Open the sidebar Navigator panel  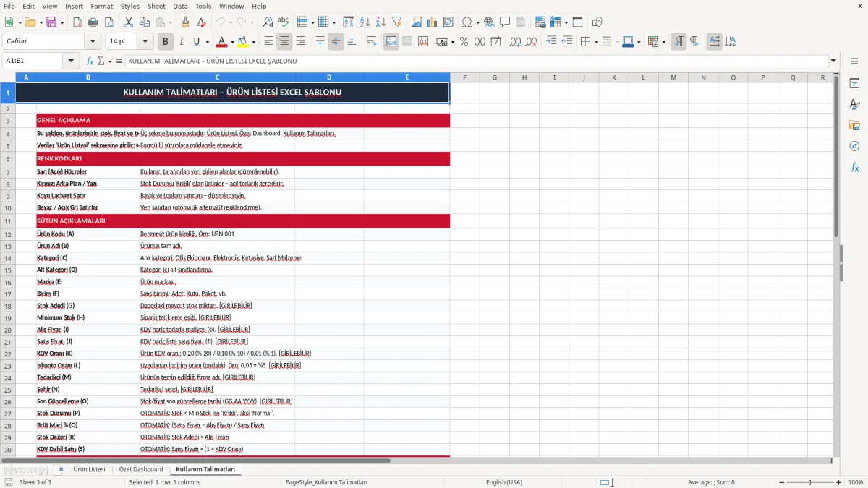(x=854, y=146)
